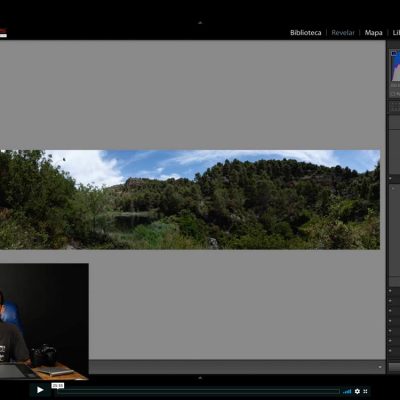Click the panorama landscape photo
Viewport: 400px width, 400px height.
tap(190, 199)
